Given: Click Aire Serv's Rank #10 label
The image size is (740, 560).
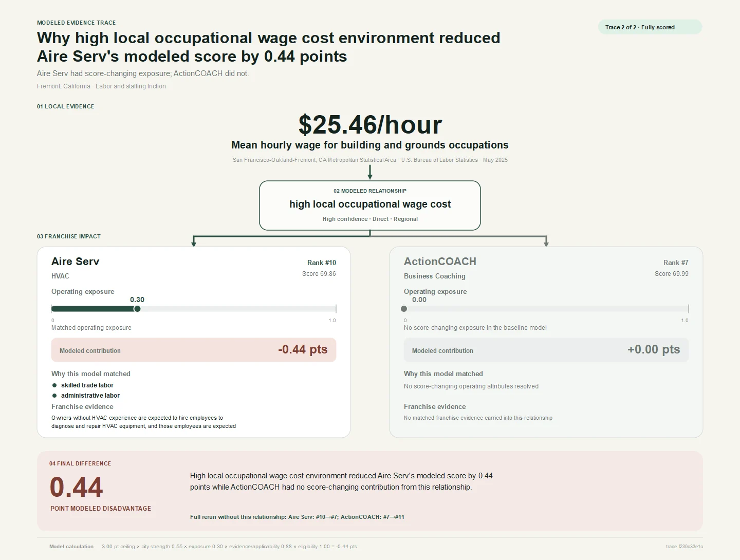Looking at the screenshot, I should point(322,263).
